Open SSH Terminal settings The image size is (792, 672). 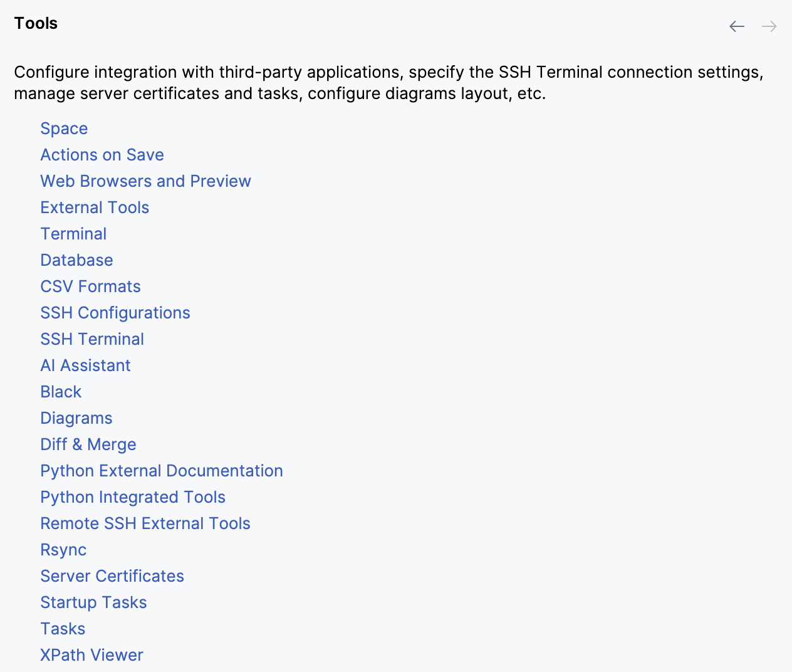pyautogui.click(x=92, y=339)
